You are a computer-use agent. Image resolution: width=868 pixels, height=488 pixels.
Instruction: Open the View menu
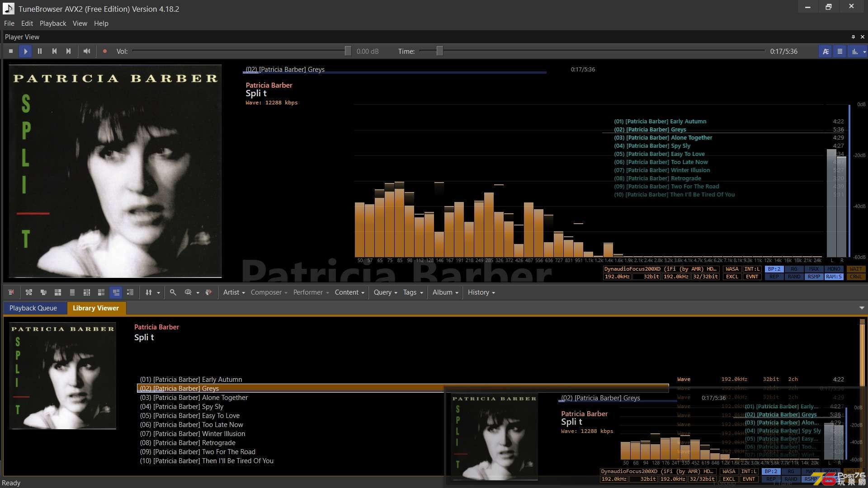[x=80, y=23]
